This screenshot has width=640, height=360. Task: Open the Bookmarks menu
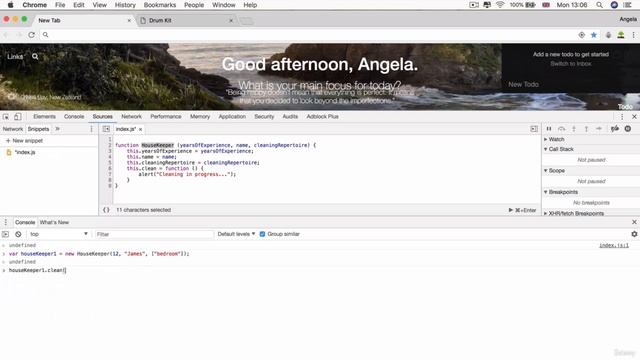pyautogui.click(x=160, y=5)
